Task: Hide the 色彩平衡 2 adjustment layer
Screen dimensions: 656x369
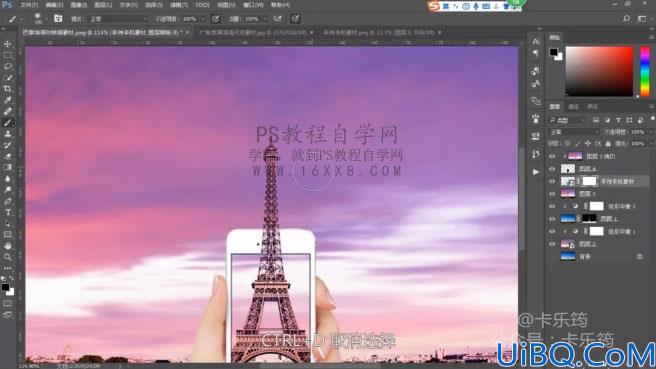Action: [x=552, y=206]
